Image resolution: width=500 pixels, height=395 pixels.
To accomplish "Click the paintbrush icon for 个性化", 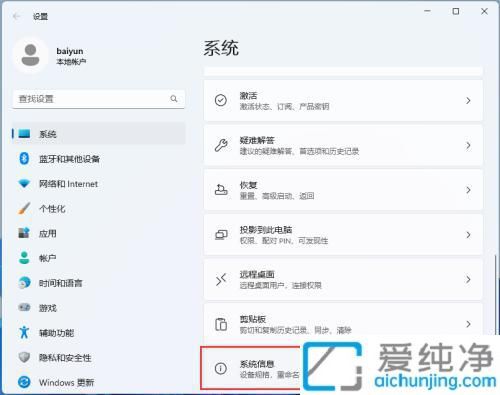I will pos(24,208).
